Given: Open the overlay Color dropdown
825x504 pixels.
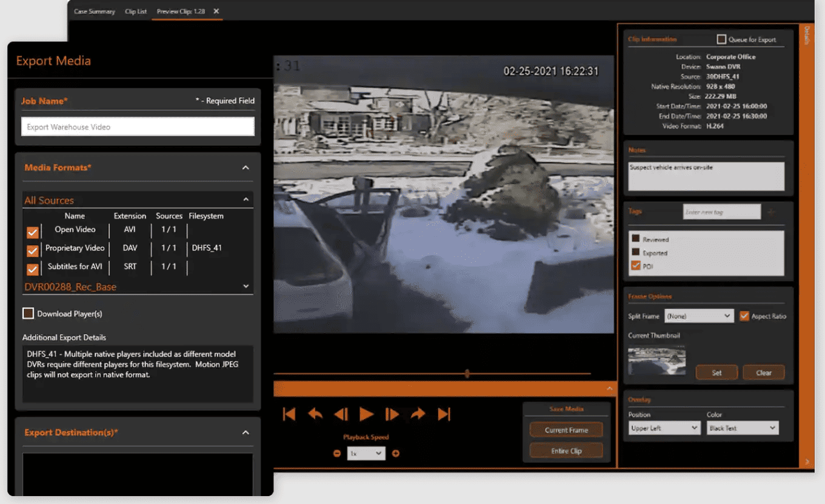Looking at the screenshot, I should (743, 428).
